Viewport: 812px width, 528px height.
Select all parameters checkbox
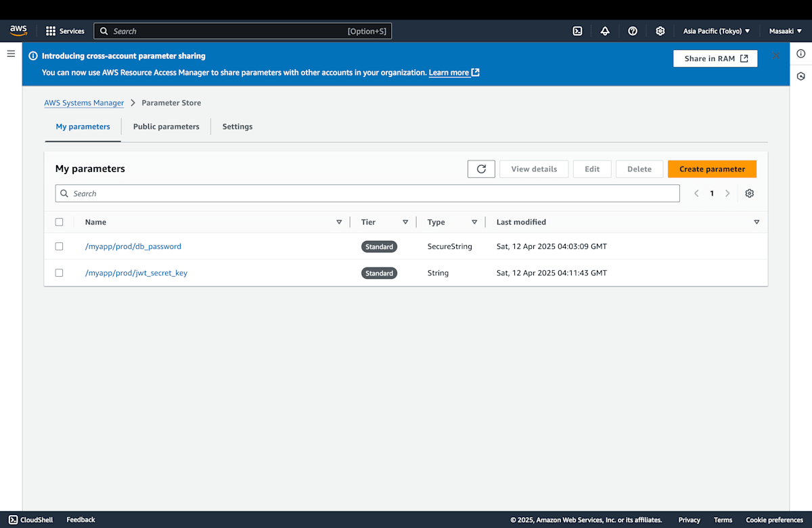(x=59, y=222)
